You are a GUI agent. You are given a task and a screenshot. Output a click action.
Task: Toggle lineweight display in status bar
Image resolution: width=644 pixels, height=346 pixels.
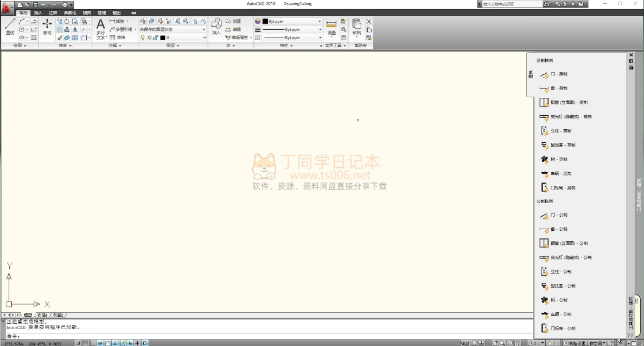tap(138, 343)
